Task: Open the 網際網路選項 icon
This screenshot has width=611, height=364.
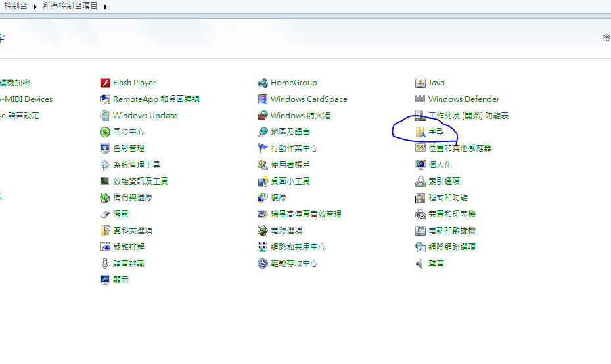Action: (420, 246)
